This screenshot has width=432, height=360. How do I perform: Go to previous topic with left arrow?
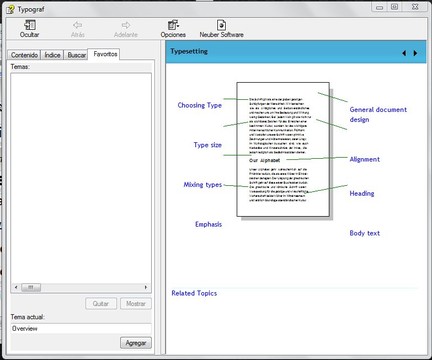point(404,53)
